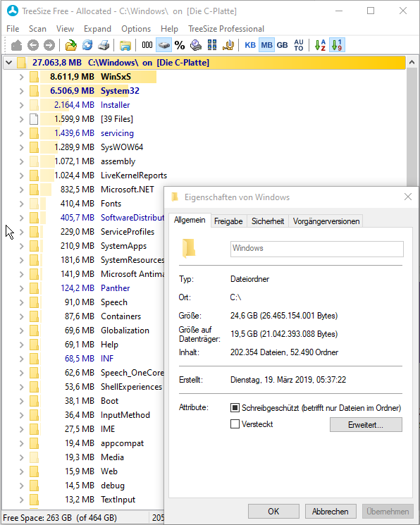Click the Erweitert... button

(x=366, y=425)
